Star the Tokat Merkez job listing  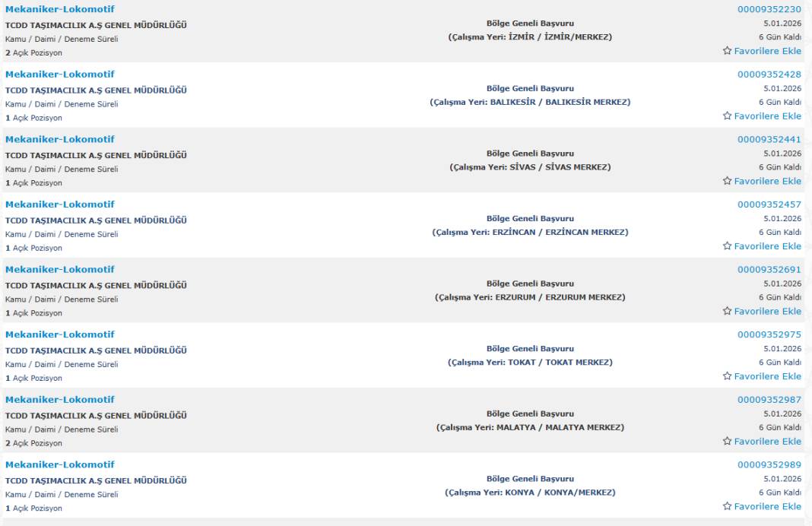(x=727, y=376)
